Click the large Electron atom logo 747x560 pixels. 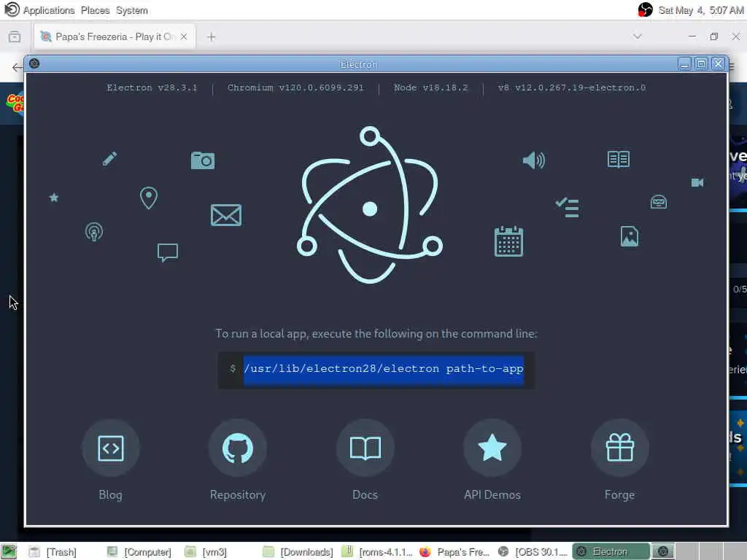click(370, 205)
